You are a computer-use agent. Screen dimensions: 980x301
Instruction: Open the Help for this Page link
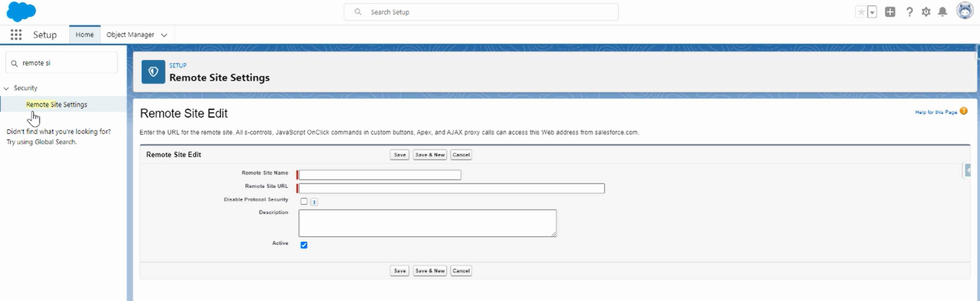coord(936,112)
